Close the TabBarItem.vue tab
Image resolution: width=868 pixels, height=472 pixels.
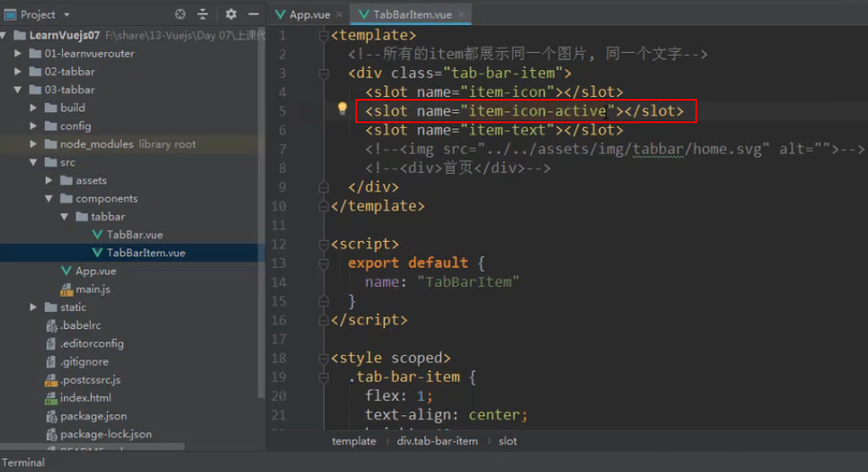[461, 14]
